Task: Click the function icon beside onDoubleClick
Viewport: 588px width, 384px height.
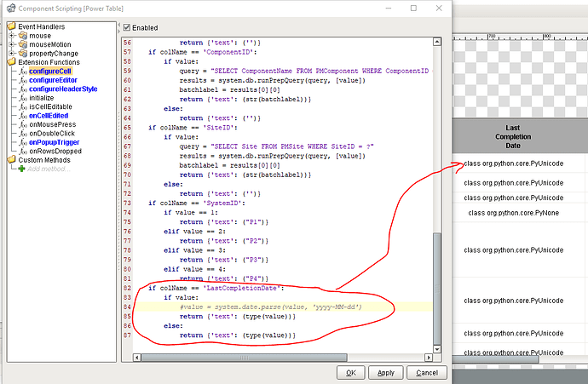Action: (23, 134)
